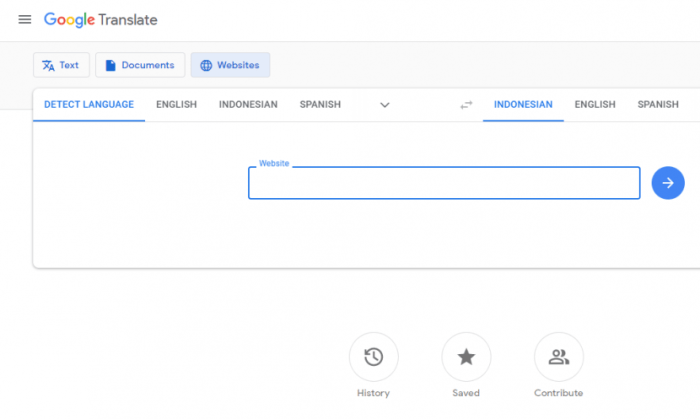Viewport: 700px width, 419px height.
Task: Expand more source languages chevron
Action: point(384,105)
